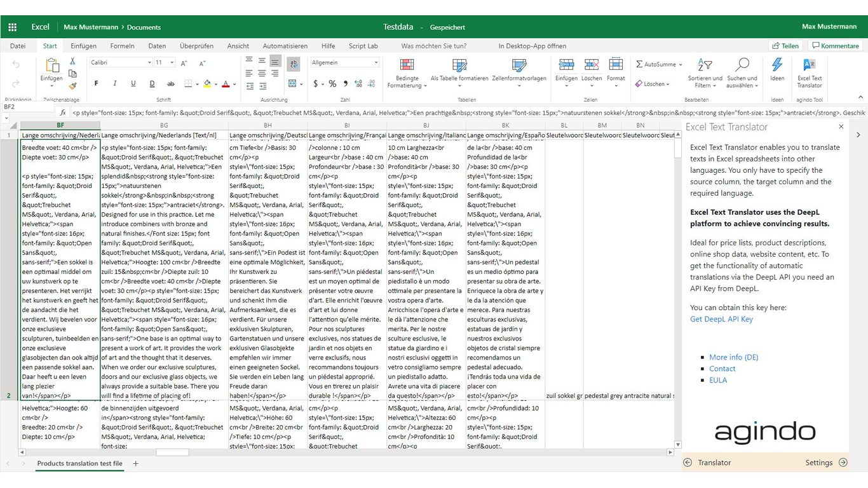Toggle italic formatting

tap(115, 84)
